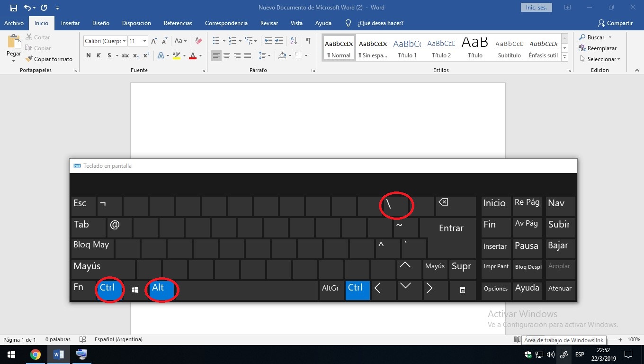The width and height of the screenshot is (644, 364).
Task: Undo the last action in Word
Action: click(27, 8)
